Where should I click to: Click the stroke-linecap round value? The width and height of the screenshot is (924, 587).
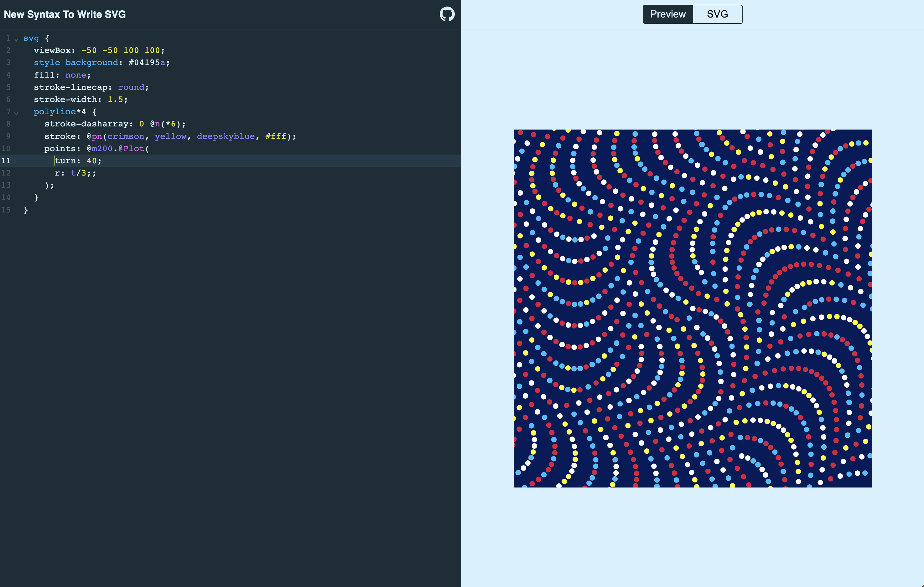131,87
